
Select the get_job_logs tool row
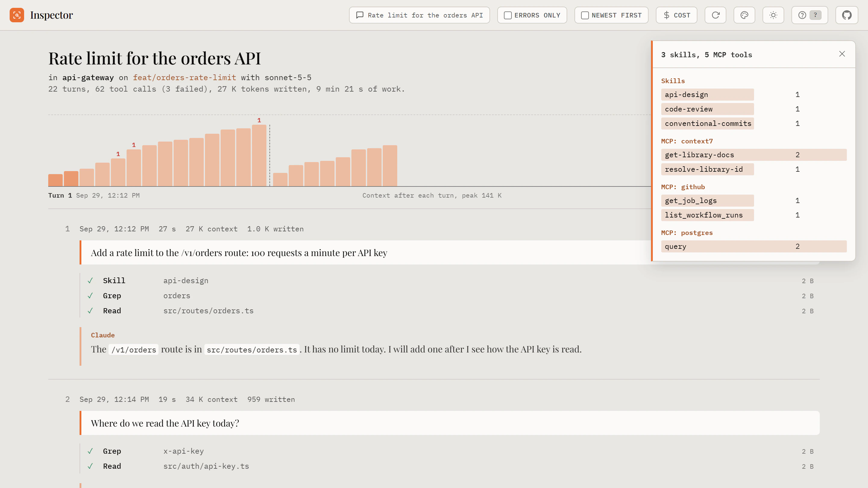754,201
